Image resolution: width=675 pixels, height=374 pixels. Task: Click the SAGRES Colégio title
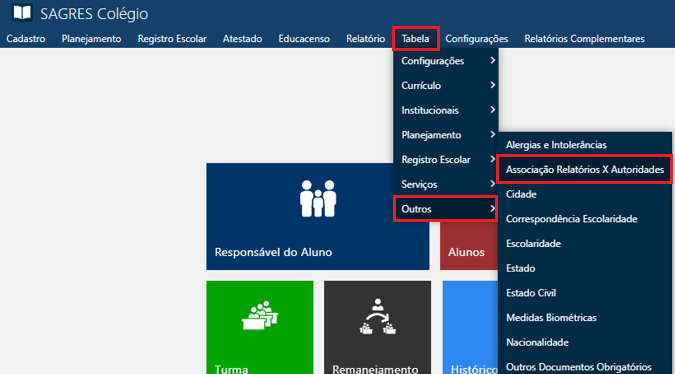pyautogui.click(x=94, y=14)
